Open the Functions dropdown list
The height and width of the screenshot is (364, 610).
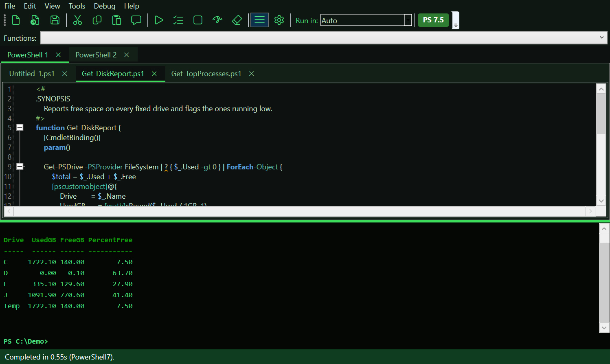[x=601, y=38]
